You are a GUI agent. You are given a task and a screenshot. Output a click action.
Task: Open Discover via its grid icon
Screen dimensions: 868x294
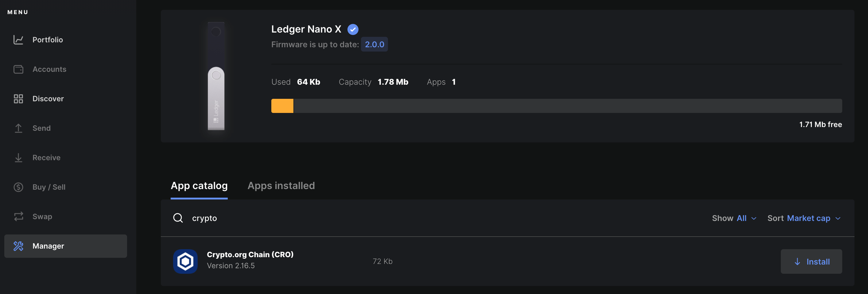click(x=18, y=99)
